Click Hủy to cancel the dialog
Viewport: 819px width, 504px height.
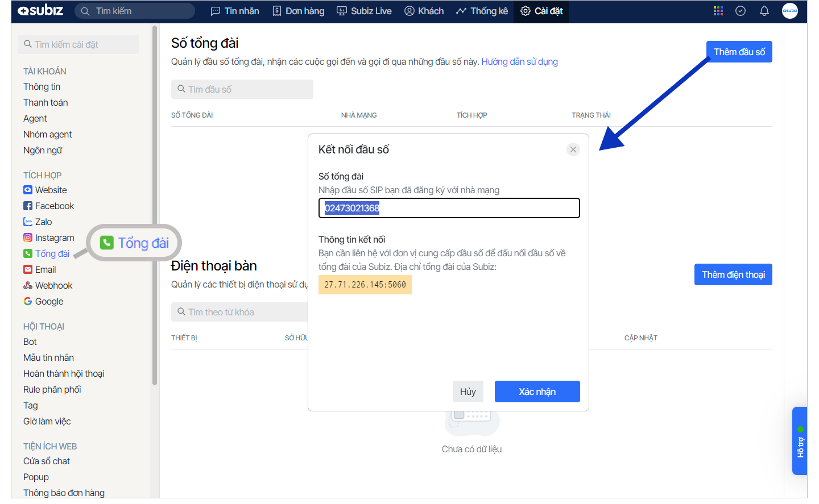(x=468, y=391)
